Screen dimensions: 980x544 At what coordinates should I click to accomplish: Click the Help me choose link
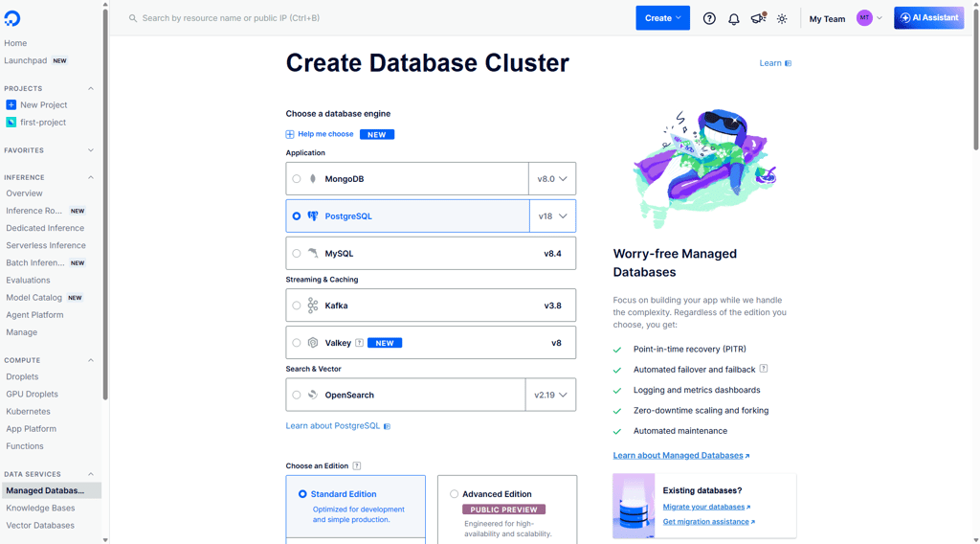coord(325,134)
